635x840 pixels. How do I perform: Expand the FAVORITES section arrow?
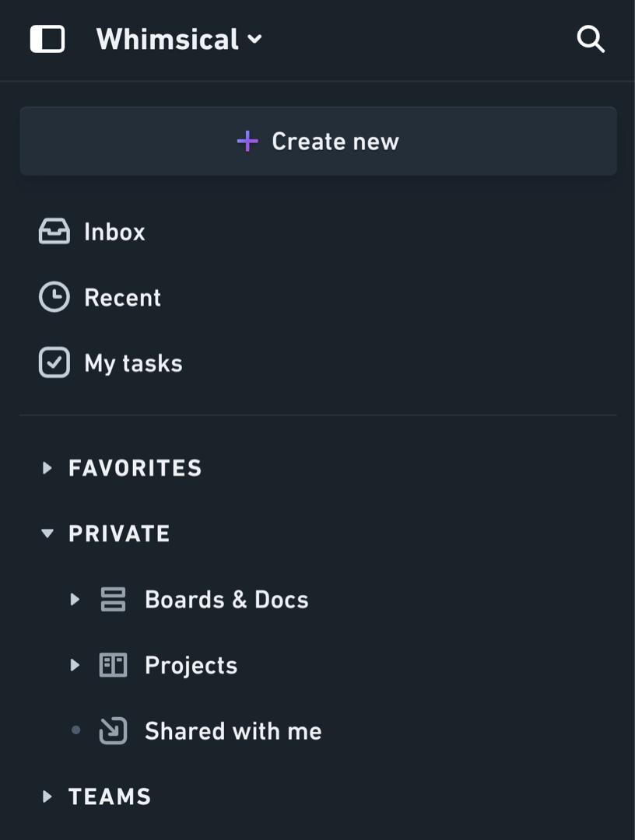[x=47, y=468]
